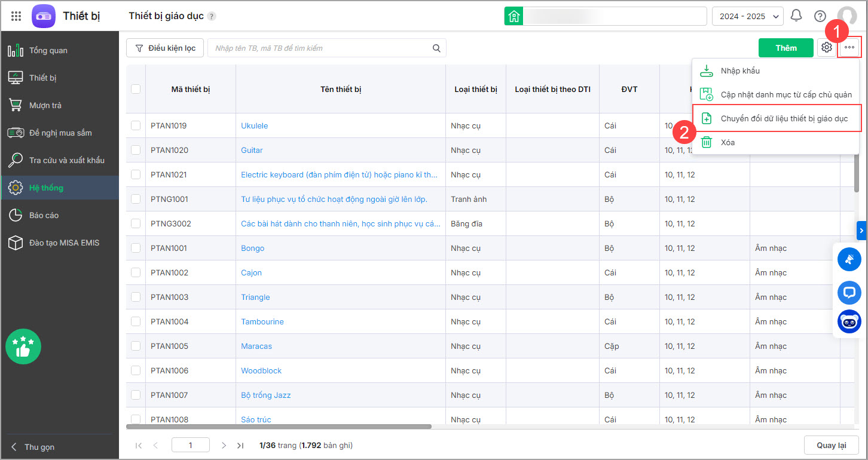Click the notification bell icon
868x460 pixels.
(x=796, y=16)
